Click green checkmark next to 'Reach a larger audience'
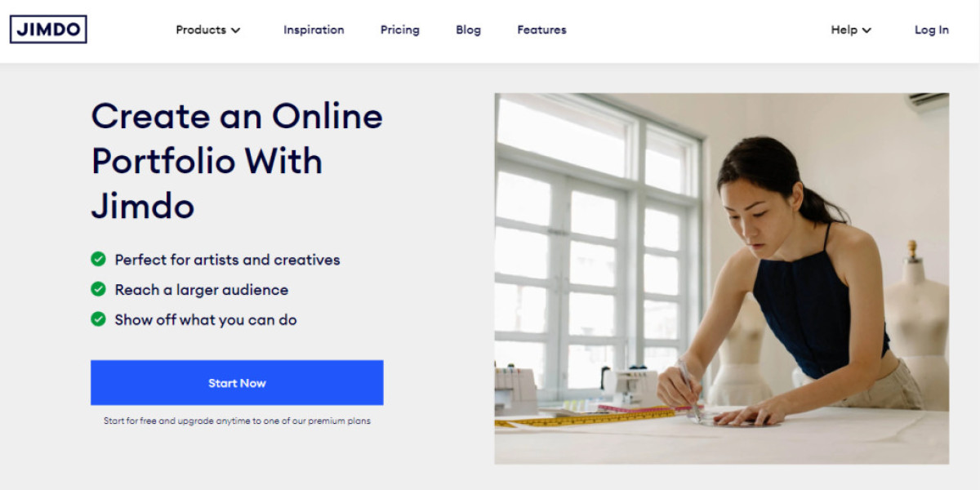This screenshot has width=980, height=490. (x=98, y=289)
